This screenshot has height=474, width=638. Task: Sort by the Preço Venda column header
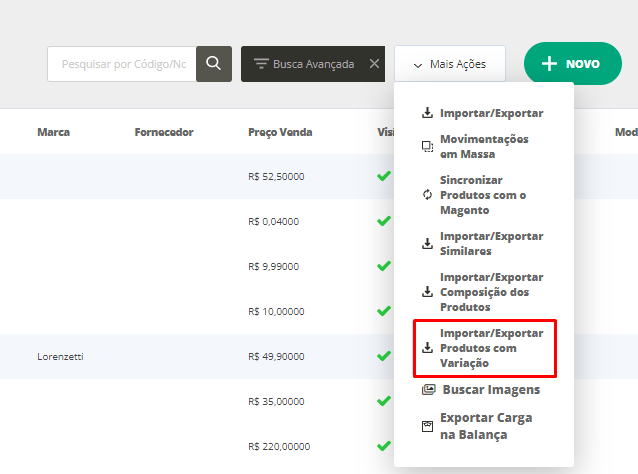pyautogui.click(x=280, y=132)
